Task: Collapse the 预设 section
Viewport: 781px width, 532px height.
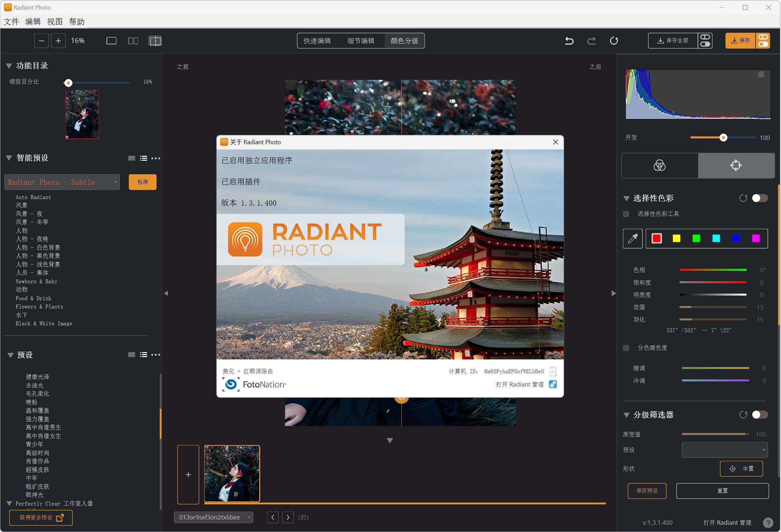Action: click(11, 355)
